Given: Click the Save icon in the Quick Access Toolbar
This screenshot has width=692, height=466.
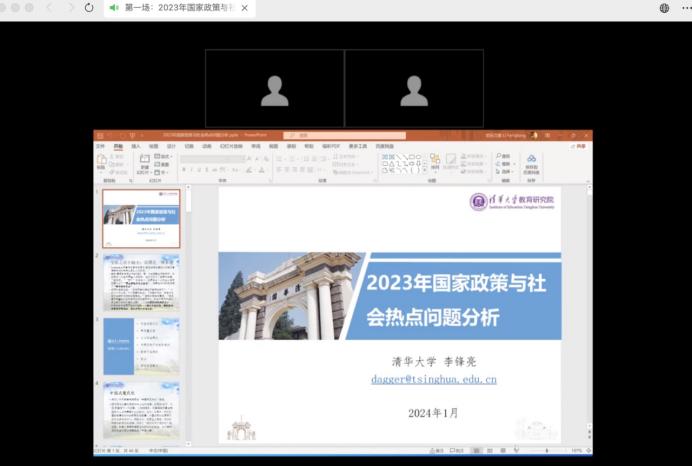Looking at the screenshot, I should pos(101,135).
